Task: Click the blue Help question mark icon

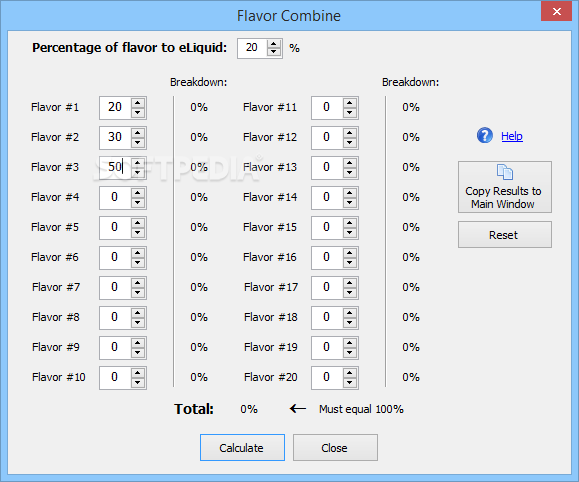Action: [484, 136]
